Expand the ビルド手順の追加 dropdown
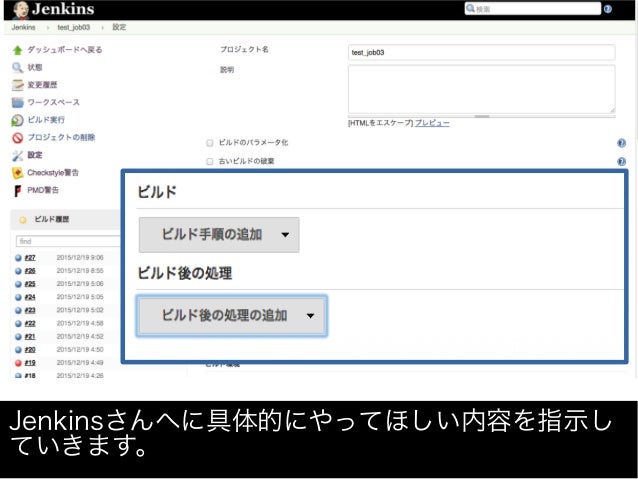 tap(219, 235)
